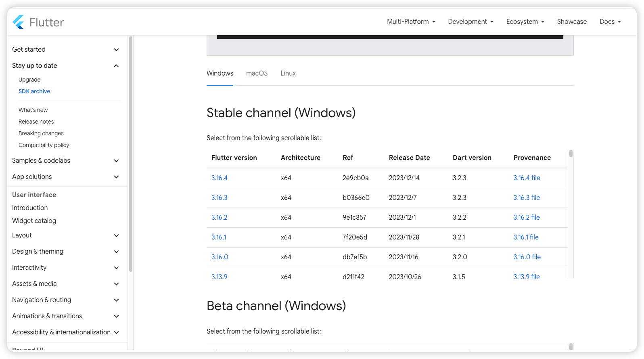Click the Flutter version column header
This screenshot has width=644, height=359.
pyautogui.click(x=234, y=157)
